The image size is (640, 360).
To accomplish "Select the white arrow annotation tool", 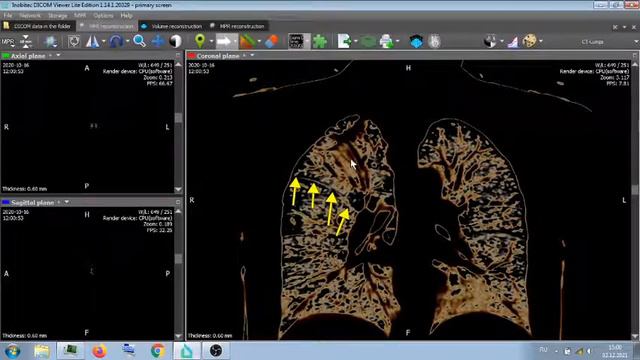I will tap(223, 41).
